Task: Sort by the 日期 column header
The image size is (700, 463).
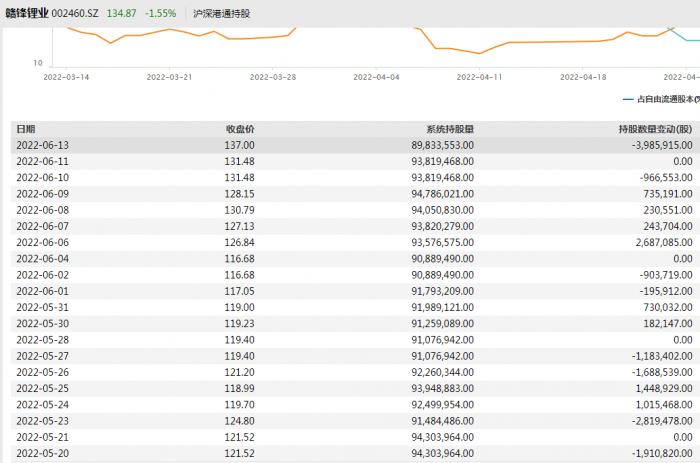Action: pos(26,129)
